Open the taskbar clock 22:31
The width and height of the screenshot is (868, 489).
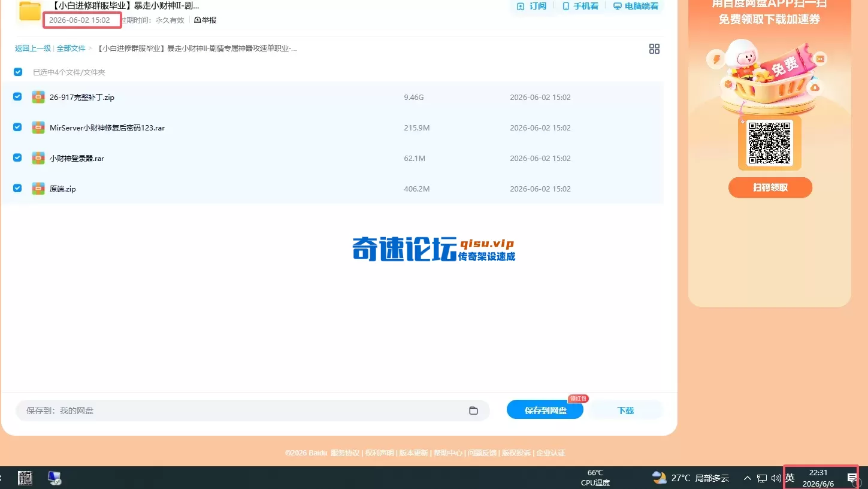click(818, 478)
